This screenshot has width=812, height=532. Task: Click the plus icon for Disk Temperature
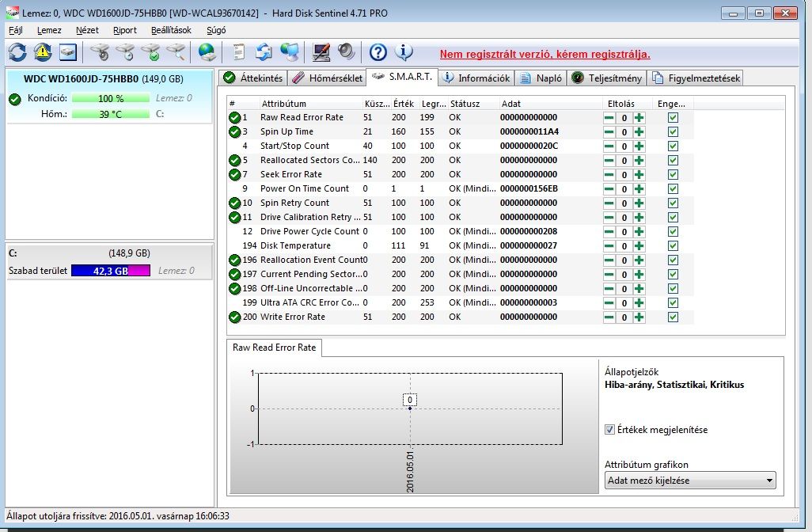tap(639, 246)
